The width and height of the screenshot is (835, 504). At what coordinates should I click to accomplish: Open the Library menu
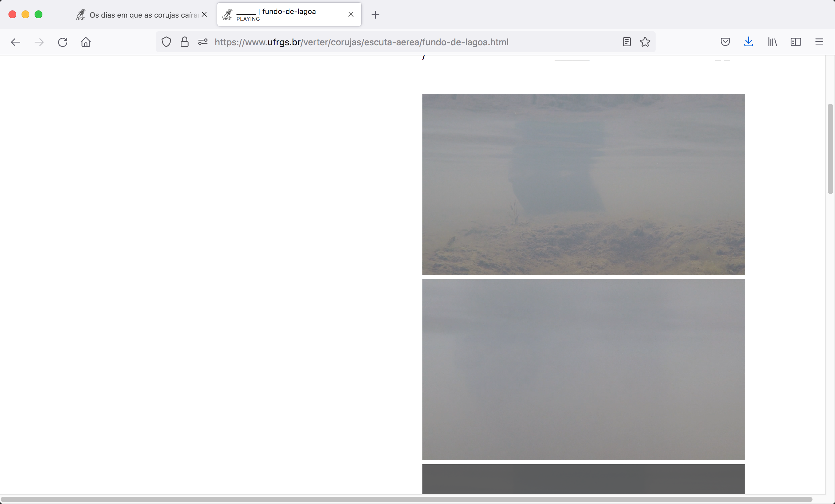(772, 42)
